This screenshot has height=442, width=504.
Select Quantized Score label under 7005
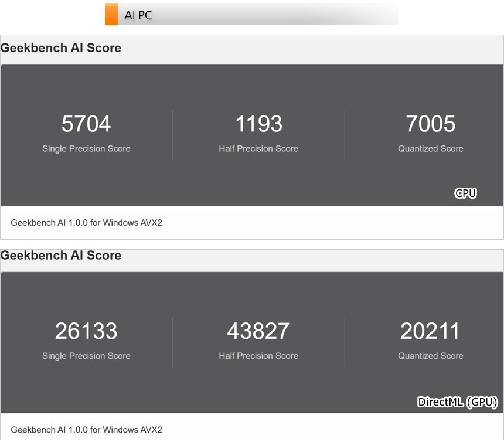pos(430,149)
